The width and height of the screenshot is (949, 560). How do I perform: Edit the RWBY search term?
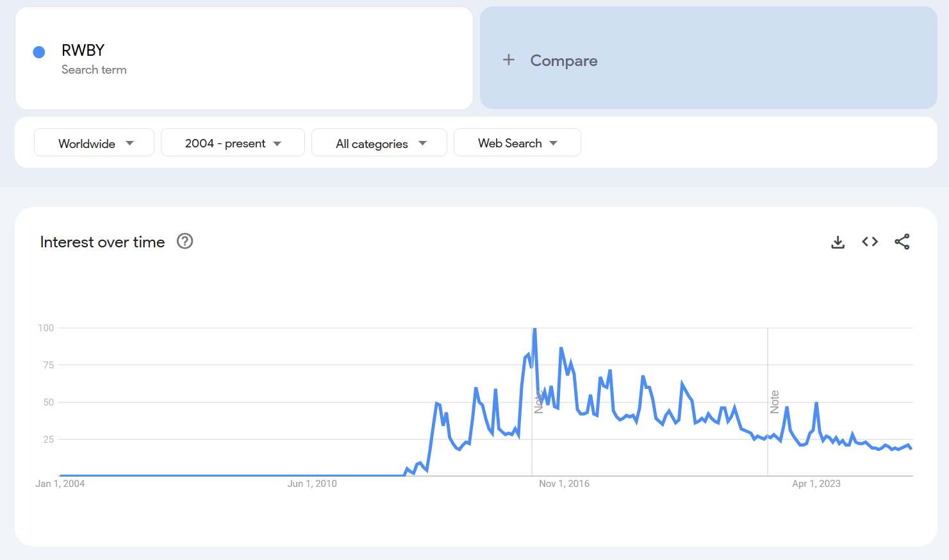pyautogui.click(x=83, y=50)
